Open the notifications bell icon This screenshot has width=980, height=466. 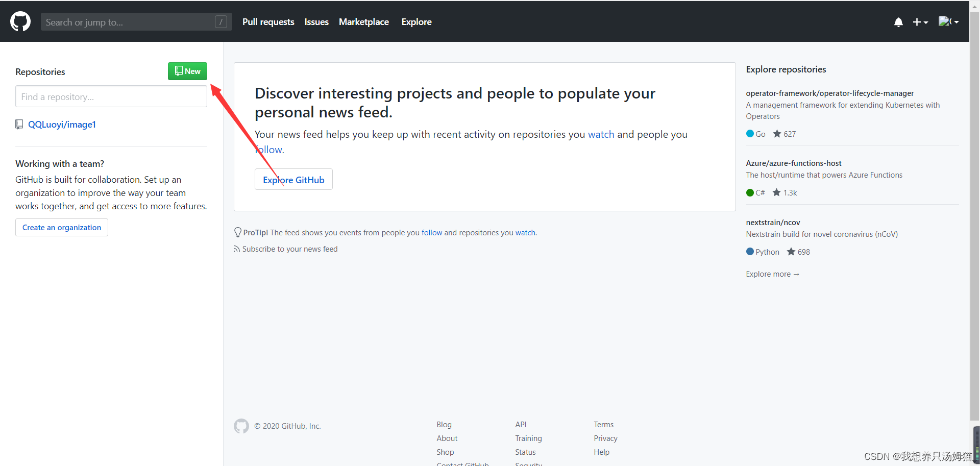point(898,22)
